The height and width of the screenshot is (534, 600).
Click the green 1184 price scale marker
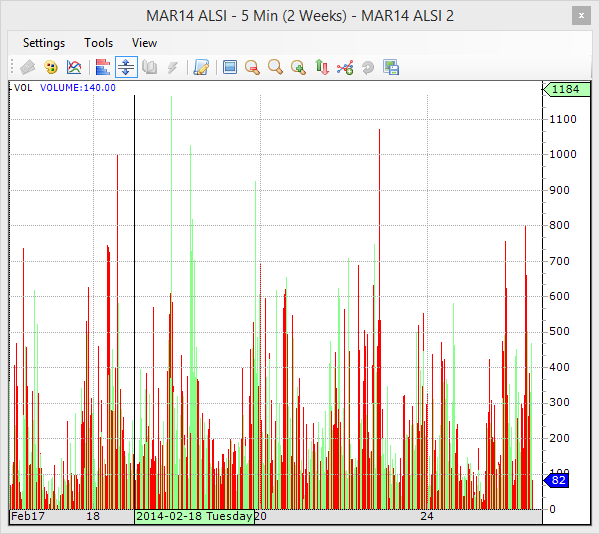point(564,90)
